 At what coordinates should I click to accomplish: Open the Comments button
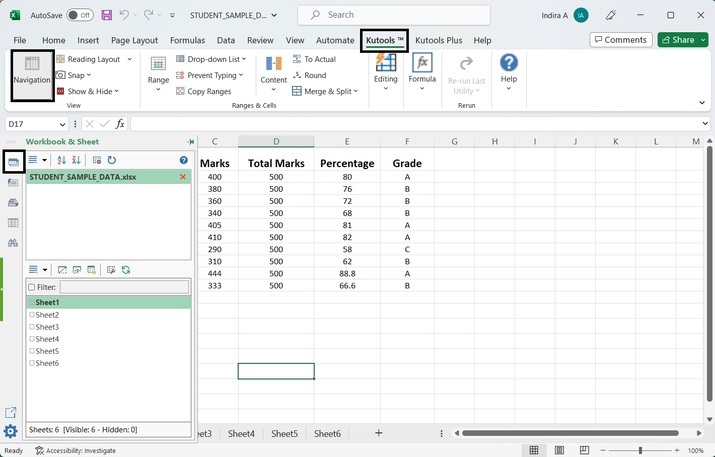pos(620,40)
